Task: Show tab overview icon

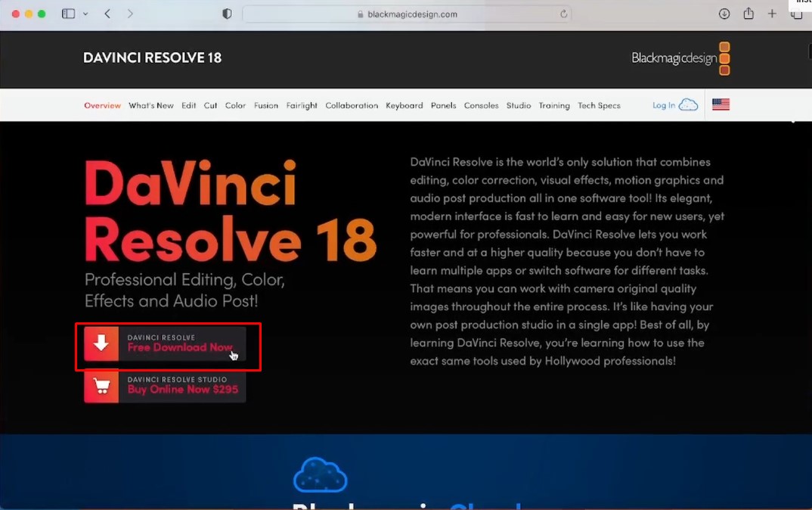Action: point(796,14)
